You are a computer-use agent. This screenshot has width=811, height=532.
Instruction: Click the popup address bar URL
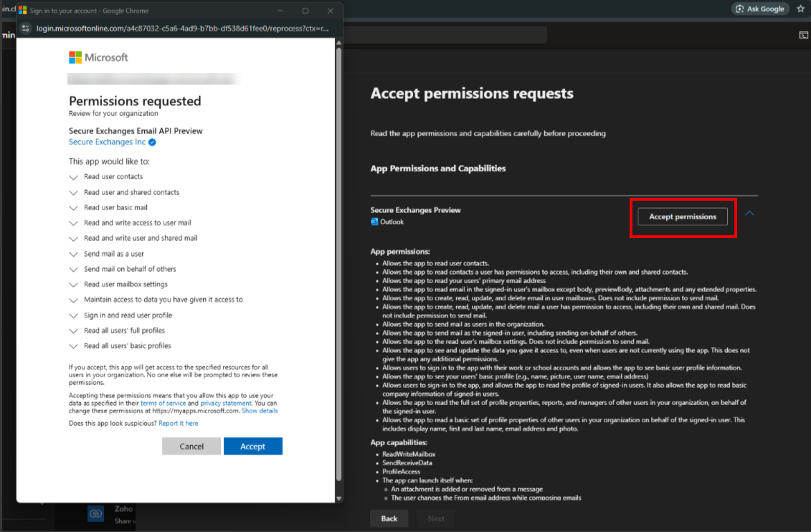pyautogui.click(x=182, y=29)
